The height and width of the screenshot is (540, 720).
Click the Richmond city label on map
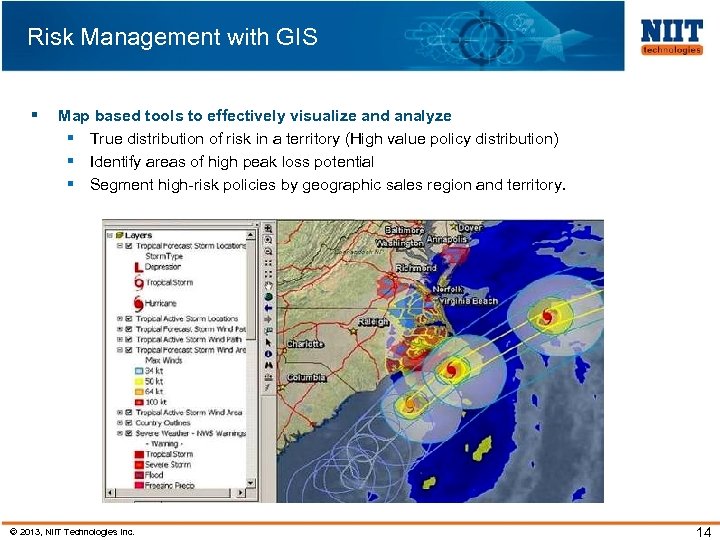416,268
